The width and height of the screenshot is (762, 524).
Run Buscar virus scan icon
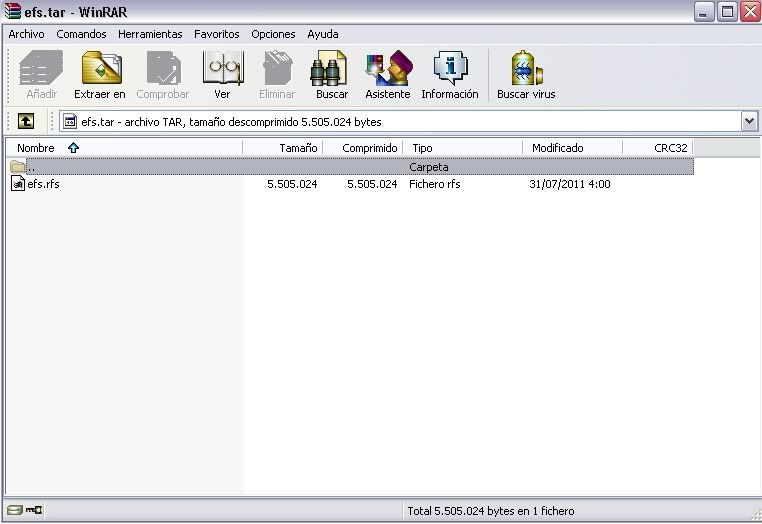point(526,69)
